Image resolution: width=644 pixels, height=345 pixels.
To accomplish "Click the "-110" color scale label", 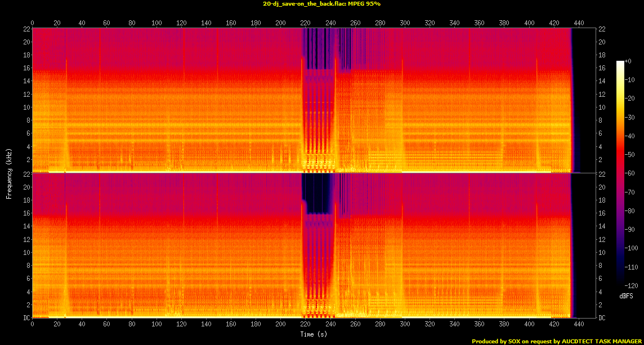I will (631, 267).
